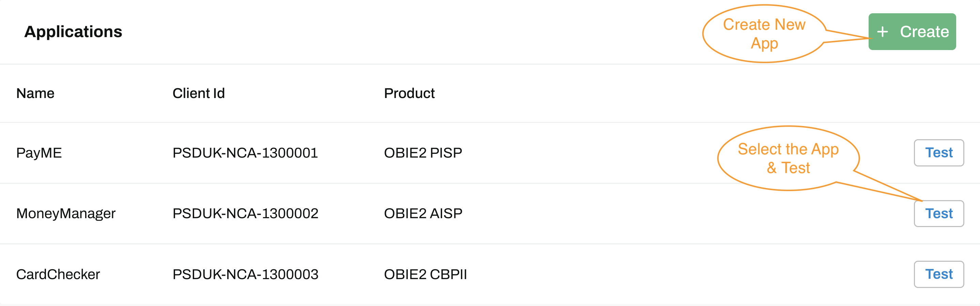Click the Client Id column header

click(199, 94)
